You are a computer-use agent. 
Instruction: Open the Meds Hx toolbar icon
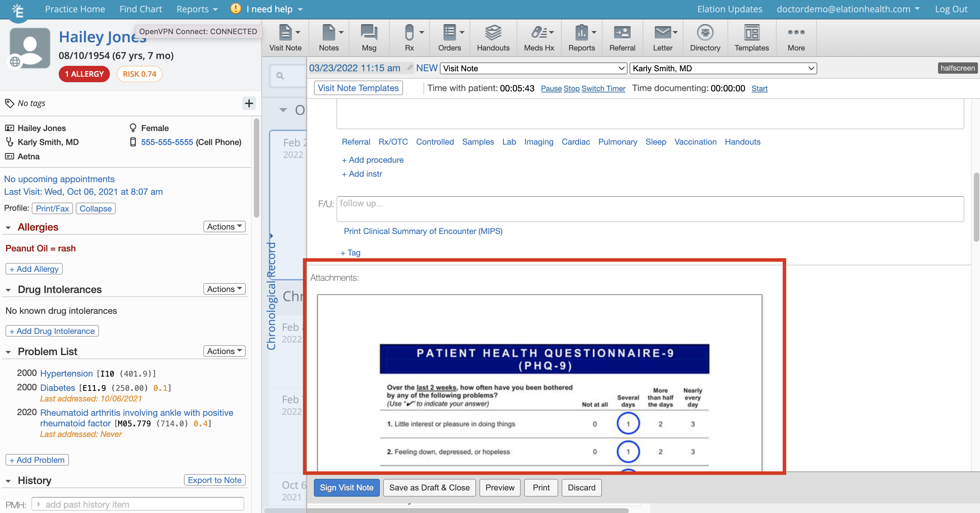pyautogui.click(x=538, y=33)
